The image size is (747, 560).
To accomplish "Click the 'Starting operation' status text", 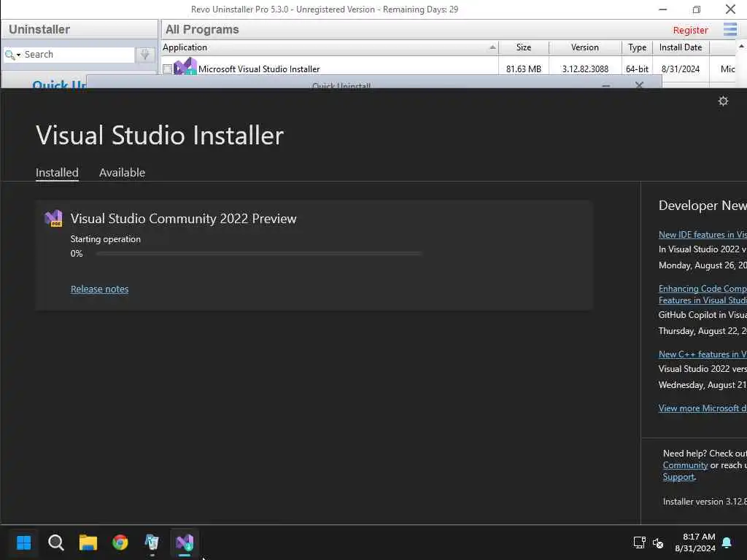I will (105, 239).
